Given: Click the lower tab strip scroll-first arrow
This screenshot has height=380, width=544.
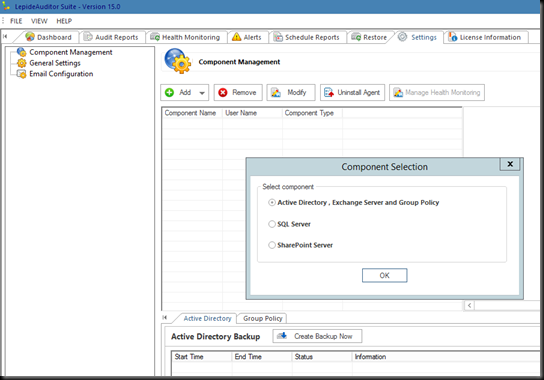Looking at the screenshot, I should point(165,317).
